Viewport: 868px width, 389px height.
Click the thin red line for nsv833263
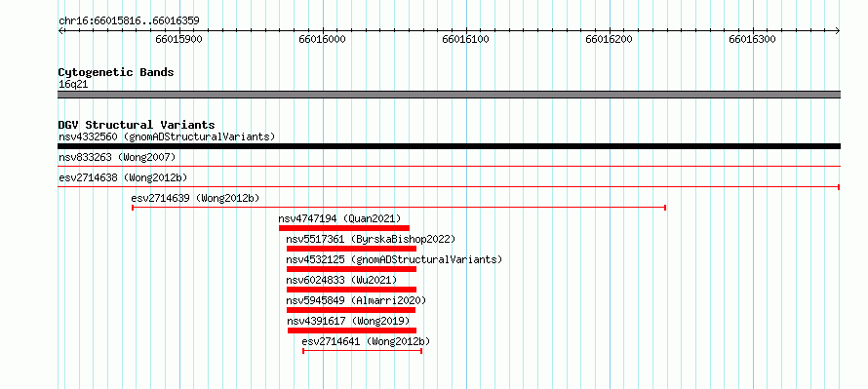tap(449, 166)
